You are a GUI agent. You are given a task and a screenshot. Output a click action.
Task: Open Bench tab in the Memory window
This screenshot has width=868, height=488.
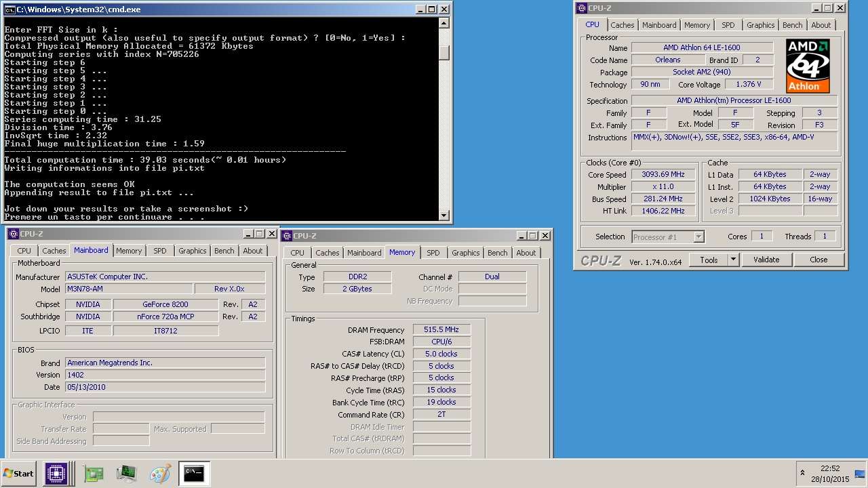coord(497,253)
